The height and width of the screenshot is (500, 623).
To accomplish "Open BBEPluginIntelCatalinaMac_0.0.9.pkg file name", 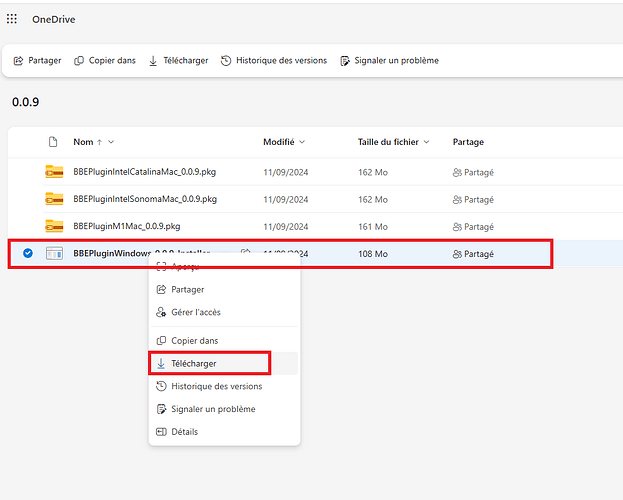I will pyautogui.click(x=145, y=172).
